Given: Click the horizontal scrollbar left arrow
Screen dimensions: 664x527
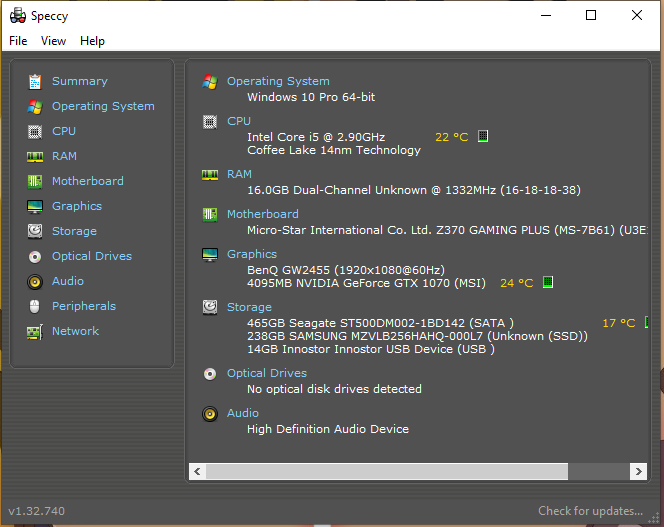Looking at the screenshot, I should (197, 471).
